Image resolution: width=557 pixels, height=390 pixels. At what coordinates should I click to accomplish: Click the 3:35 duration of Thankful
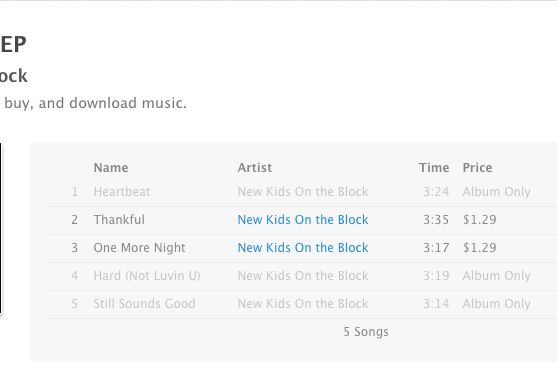[x=436, y=220]
